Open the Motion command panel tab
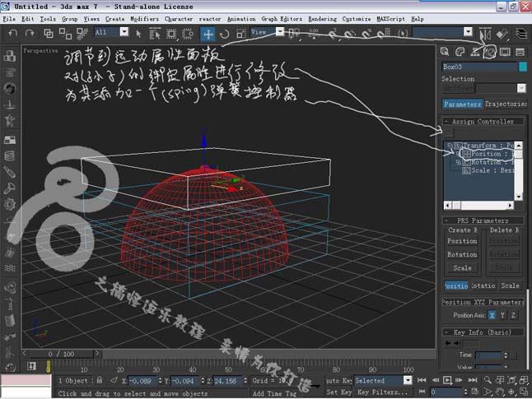532x399 pixels. coord(490,52)
